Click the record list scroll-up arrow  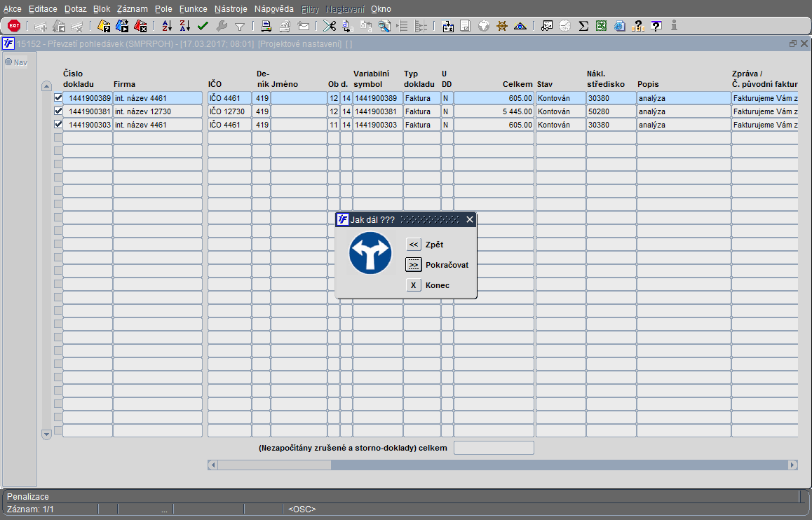[46, 86]
